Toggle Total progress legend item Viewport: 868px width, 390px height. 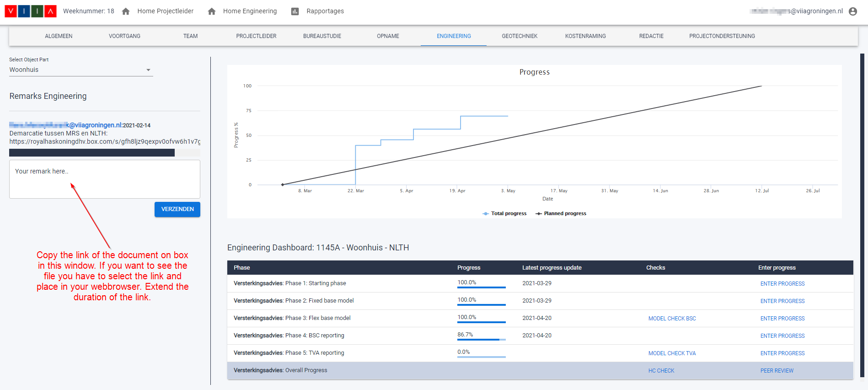point(504,213)
